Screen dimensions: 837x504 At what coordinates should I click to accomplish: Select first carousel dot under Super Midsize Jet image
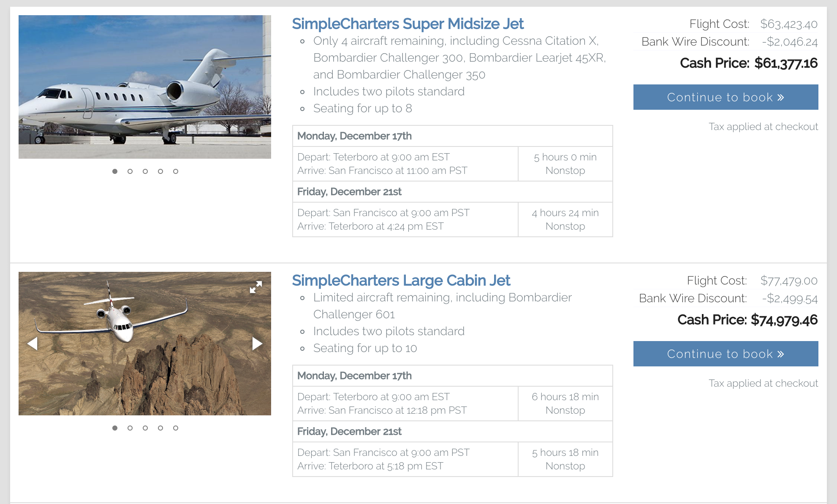115,171
